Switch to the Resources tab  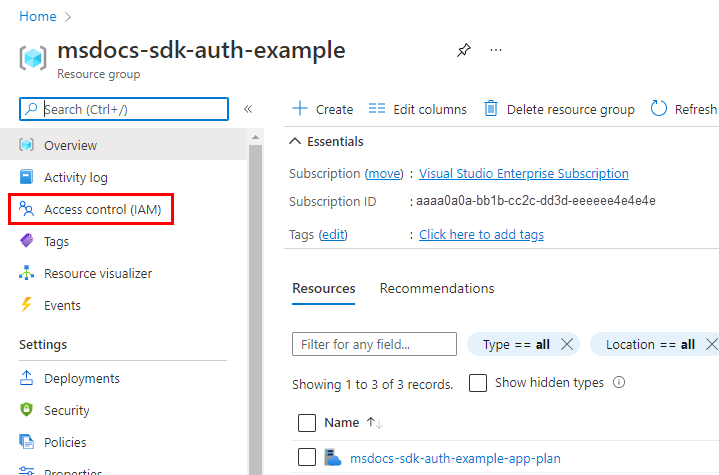[324, 288]
